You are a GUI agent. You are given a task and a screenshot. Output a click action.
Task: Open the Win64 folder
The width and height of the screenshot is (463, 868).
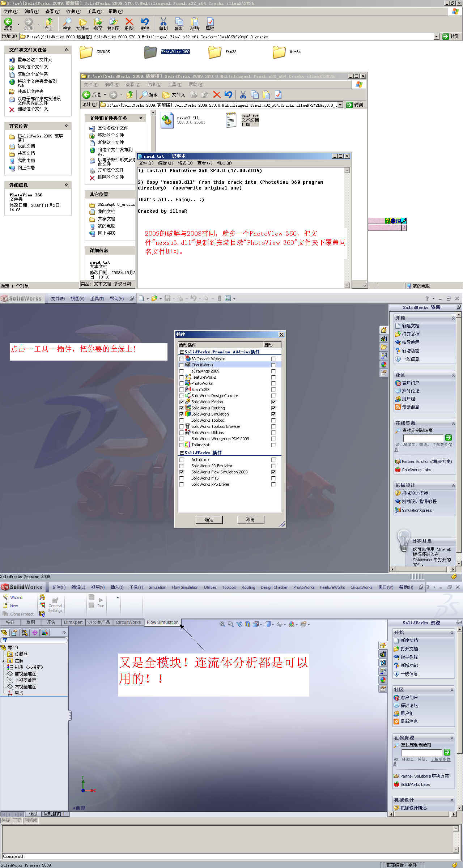(x=279, y=52)
